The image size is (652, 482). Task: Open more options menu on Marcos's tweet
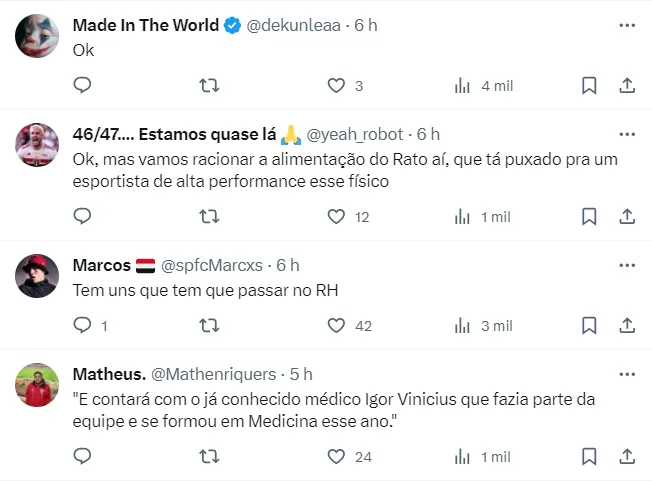pyautogui.click(x=627, y=265)
